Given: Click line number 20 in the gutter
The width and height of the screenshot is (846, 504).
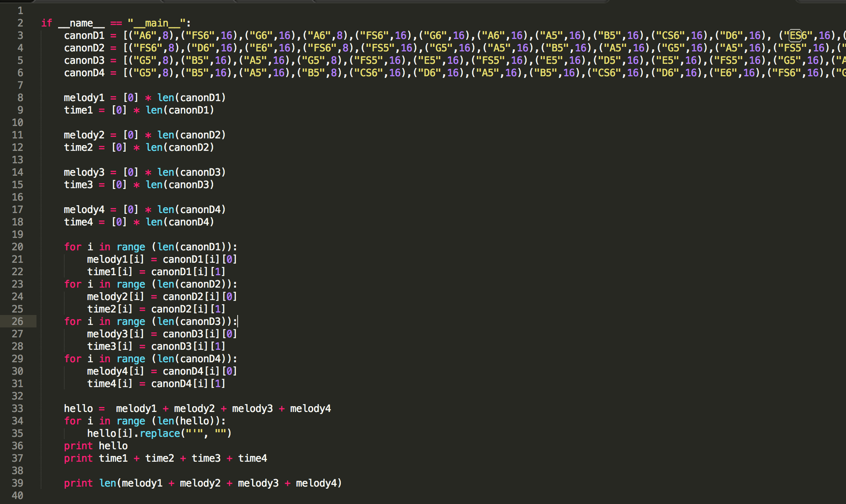Looking at the screenshot, I should (x=17, y=247).
